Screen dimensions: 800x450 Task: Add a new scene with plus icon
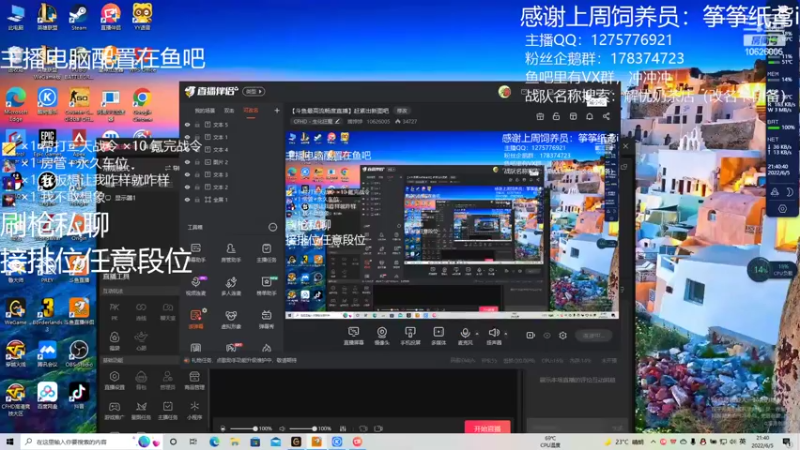[x=277, y=110]
